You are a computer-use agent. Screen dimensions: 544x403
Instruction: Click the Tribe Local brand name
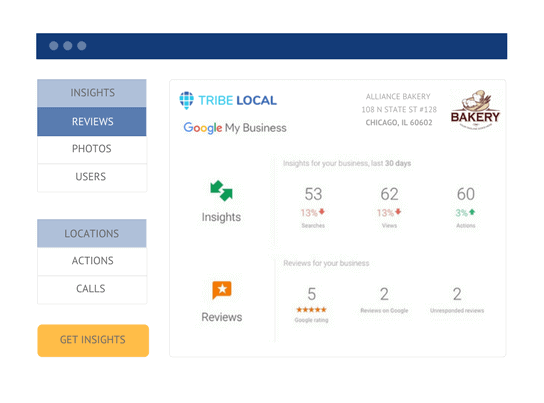point(238,101)
